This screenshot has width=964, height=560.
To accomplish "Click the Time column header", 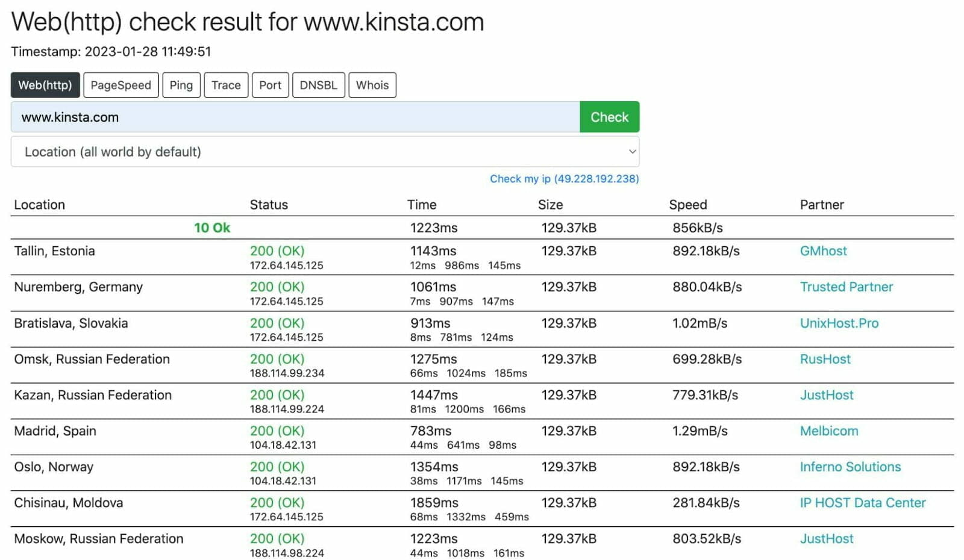I will tap(422, 205).
